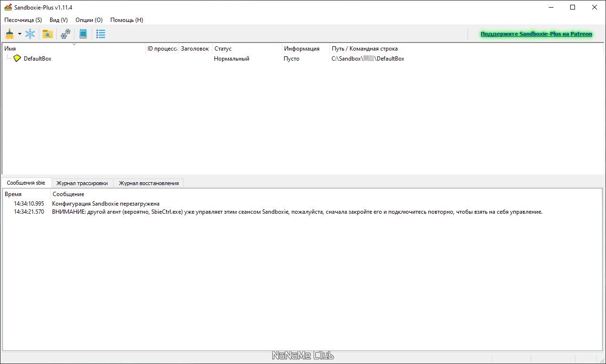606x364 pixels.
Task: Minimize the Sandboxie-Plus window
Action: tap(551, 7)
